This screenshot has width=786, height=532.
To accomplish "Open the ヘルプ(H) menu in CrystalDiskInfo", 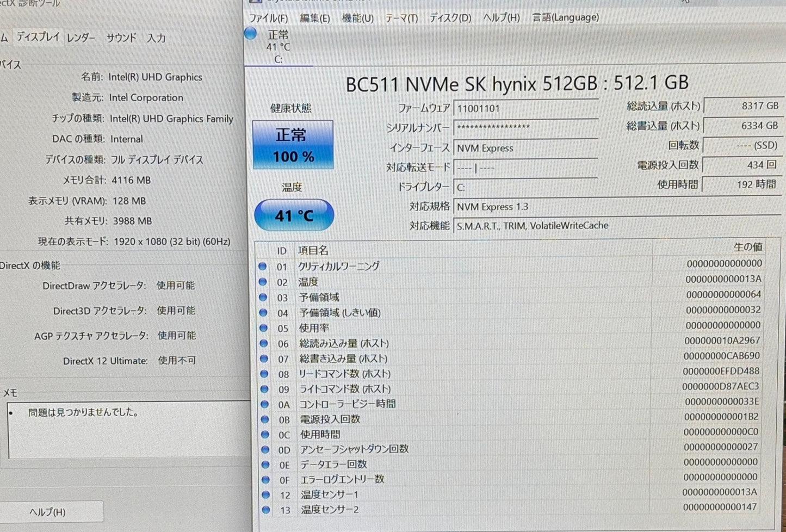I will click(502, 17).
